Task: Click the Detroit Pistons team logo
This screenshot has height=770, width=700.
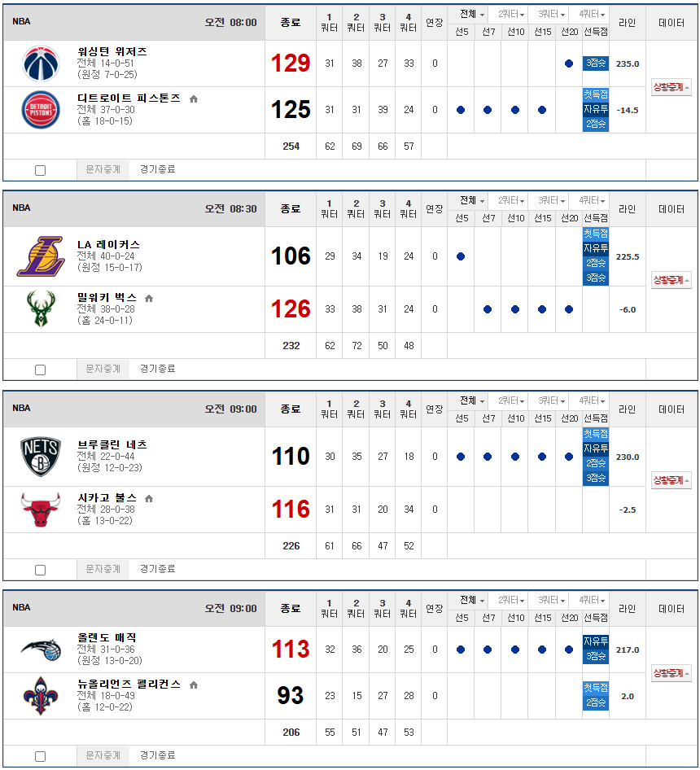Action: [42, 110]
